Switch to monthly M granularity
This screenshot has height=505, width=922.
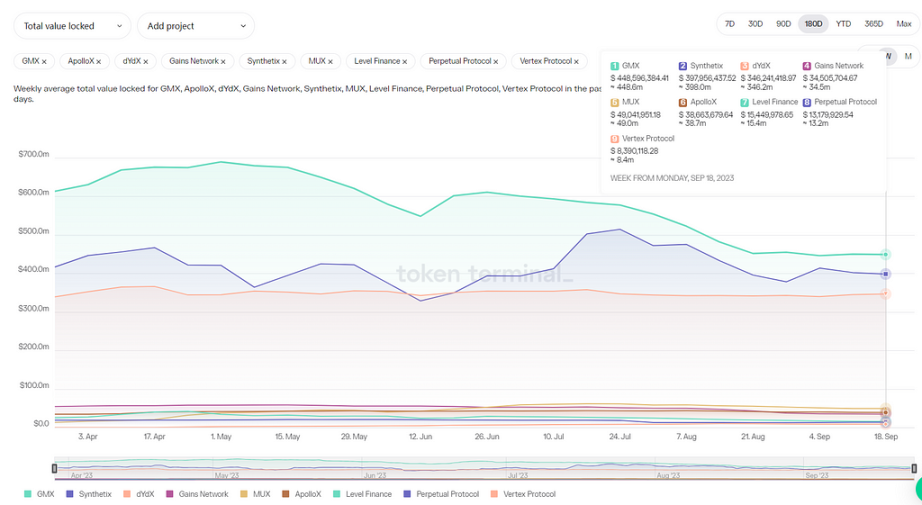[908, 56]
